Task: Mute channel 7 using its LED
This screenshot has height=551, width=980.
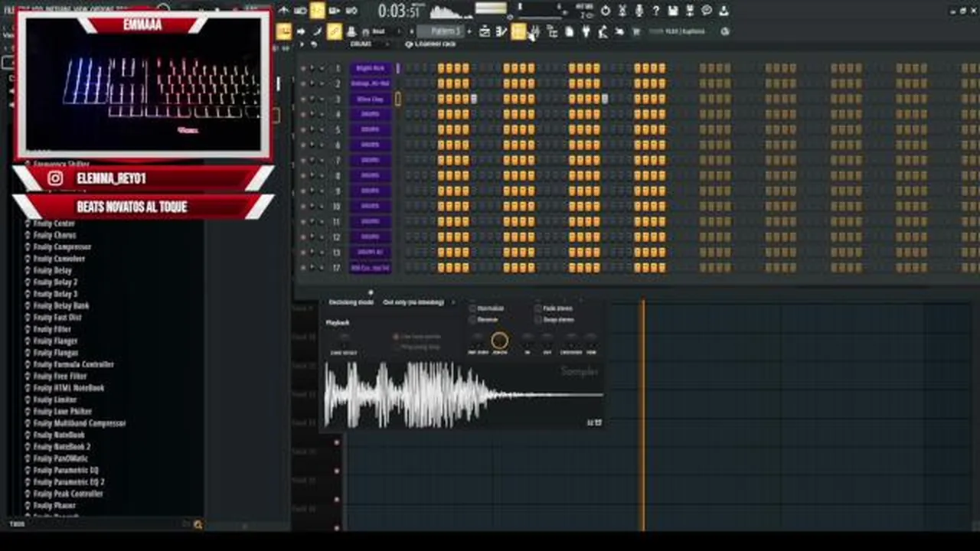Action: tap(303, 161)
